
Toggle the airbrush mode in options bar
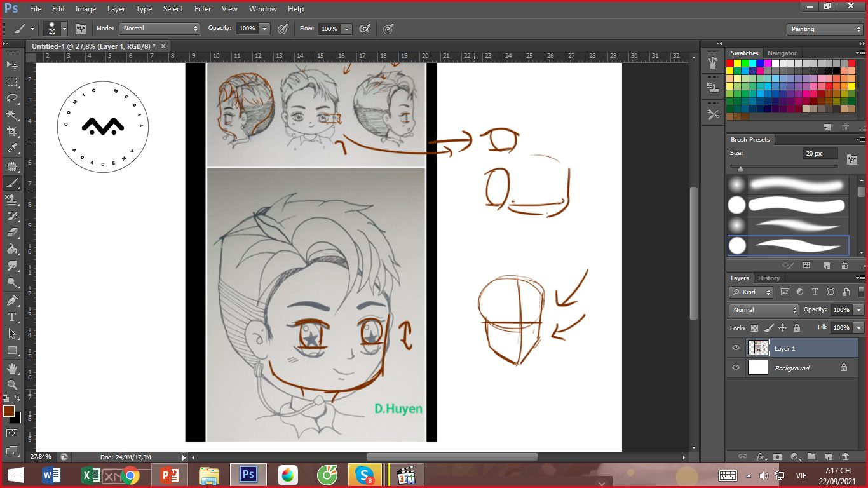point(365,29)
